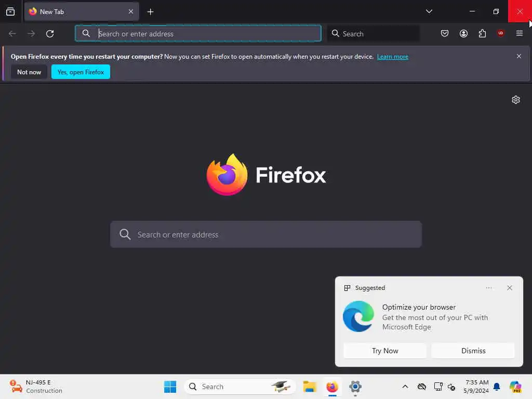532x399 pixels.
Task: Click the Windows taskbar Search box
Action: pos(240,387)
